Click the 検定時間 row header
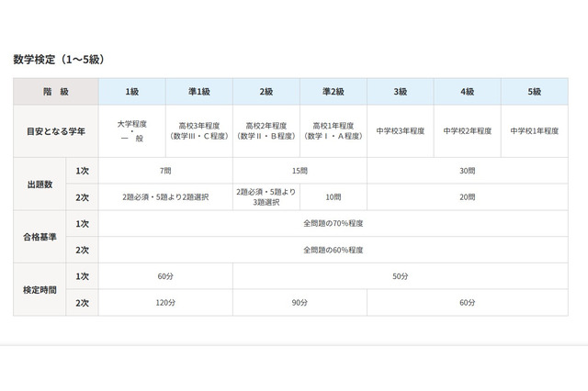The width and height of the screenshot is (588, 391). 39,289
